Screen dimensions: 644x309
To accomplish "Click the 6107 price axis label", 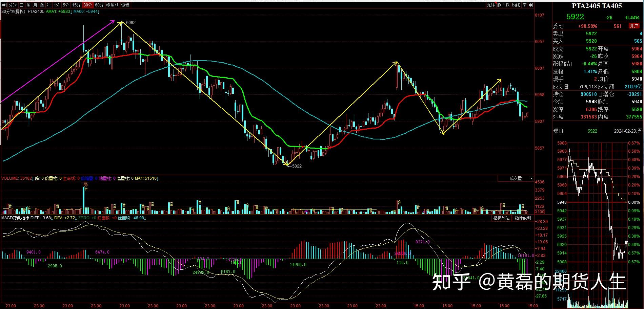I will [539, 15].
